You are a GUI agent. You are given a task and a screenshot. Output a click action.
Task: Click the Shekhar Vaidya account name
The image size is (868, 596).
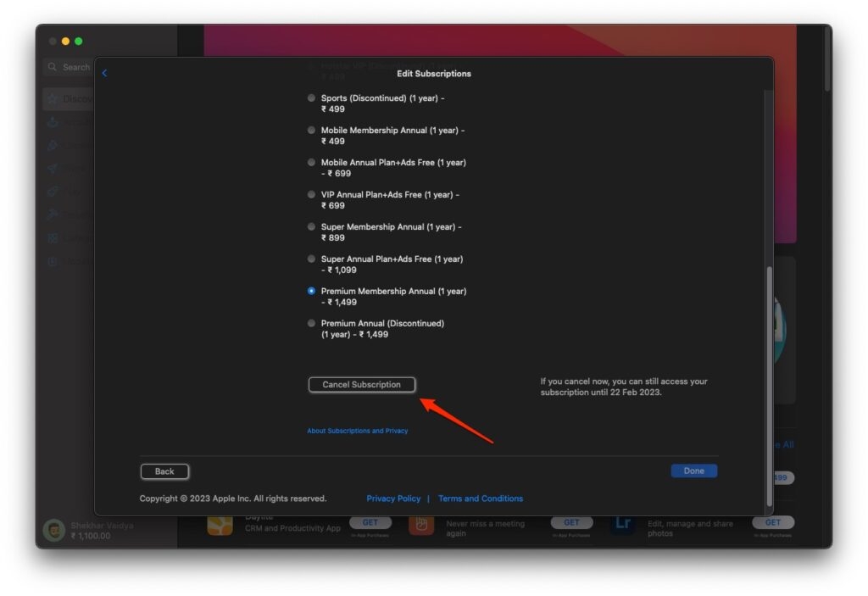pyautogui.click(x=102, y=525)
